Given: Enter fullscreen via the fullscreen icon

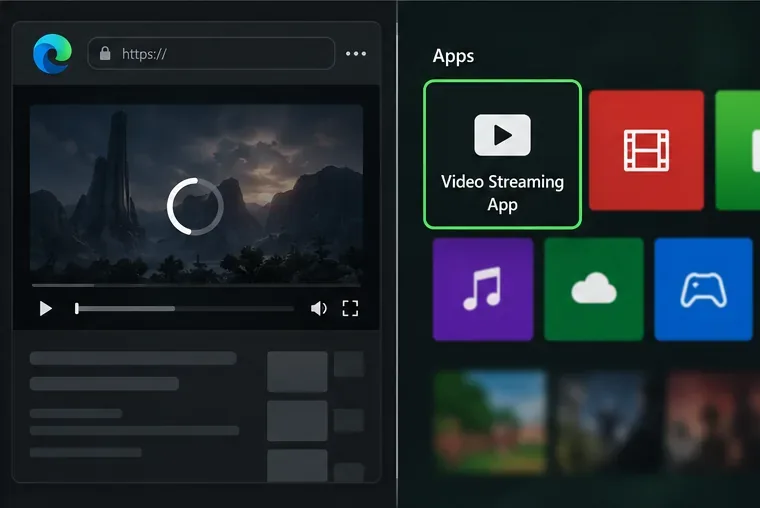Looking at the screenshot, I should (x=350, y=308).
